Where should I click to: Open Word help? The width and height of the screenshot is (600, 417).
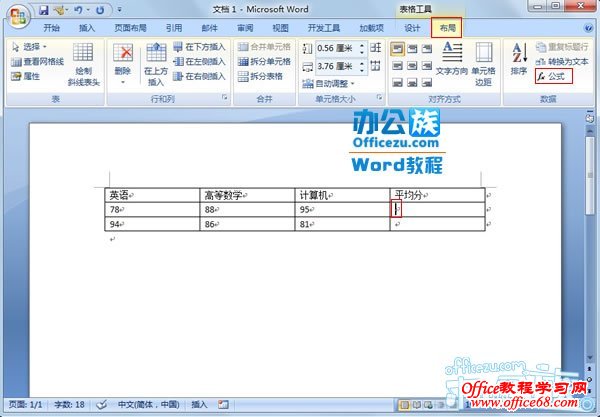click(588, 28)
